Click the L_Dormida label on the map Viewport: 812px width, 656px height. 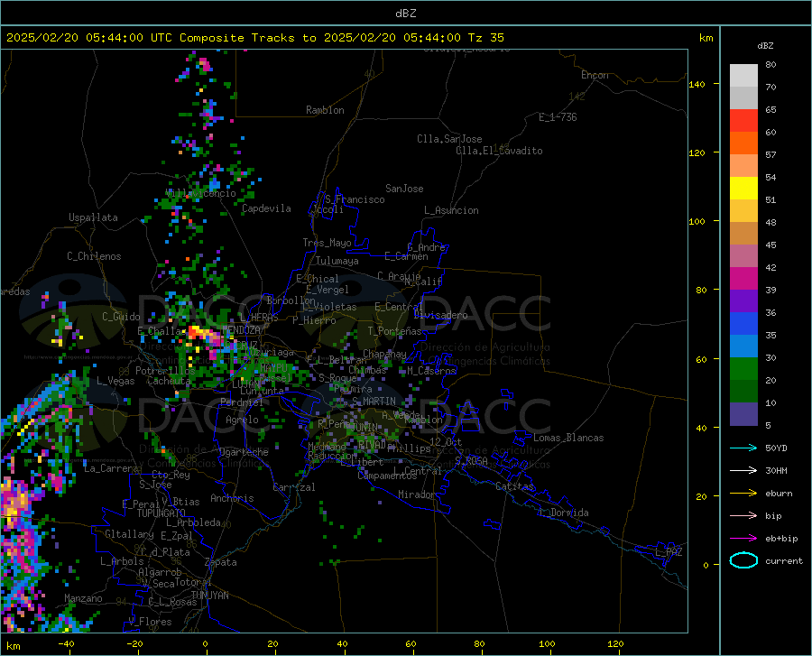pyautogui.click(x=563, y=513)
